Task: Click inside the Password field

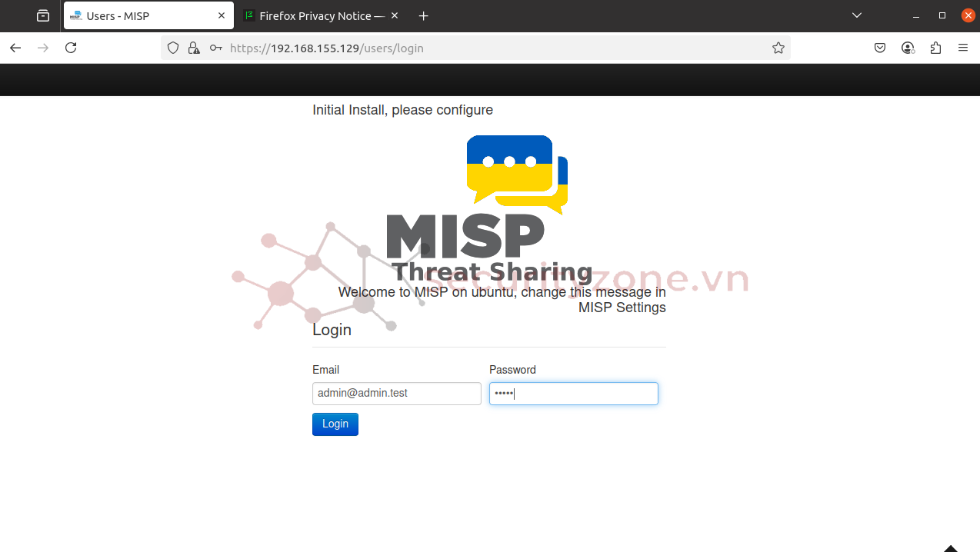Action: (x=573, y=394)
